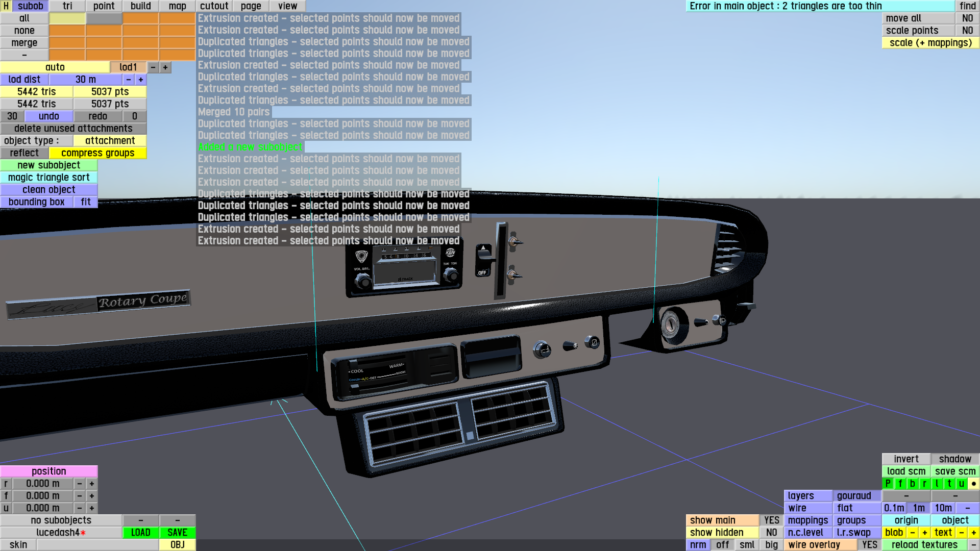Viewport: 980px width, 551px height.
Task: Toggle show main YES setting
Action: tap(771, 520)
